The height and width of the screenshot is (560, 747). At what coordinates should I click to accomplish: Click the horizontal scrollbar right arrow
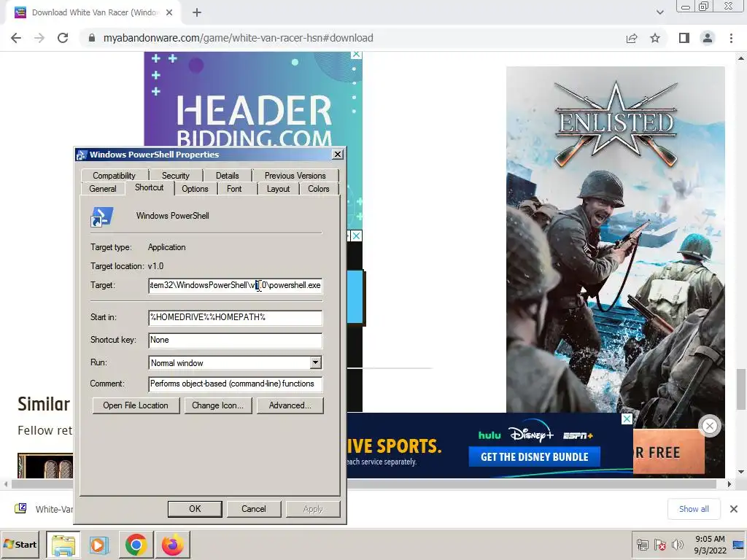pos(729,484)
